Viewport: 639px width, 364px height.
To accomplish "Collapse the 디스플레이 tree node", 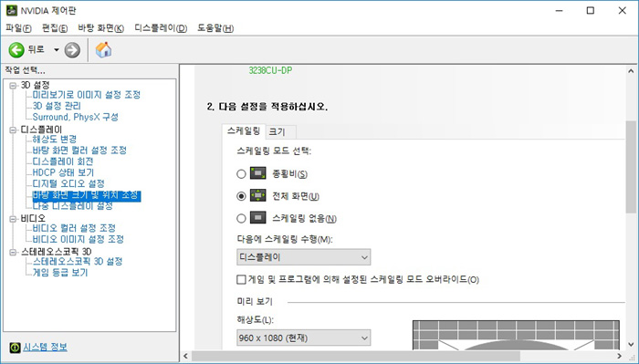I will (x=13, y=130).
